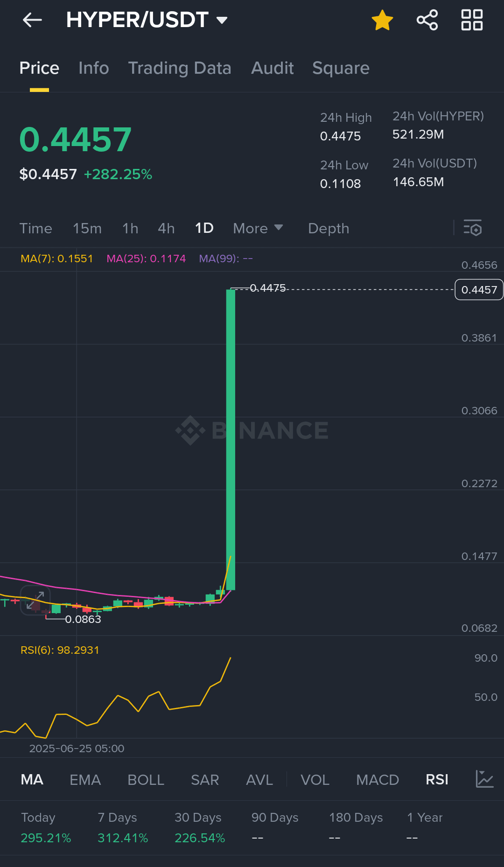Open the indicator chart settings icon

[x=484, y=779]
